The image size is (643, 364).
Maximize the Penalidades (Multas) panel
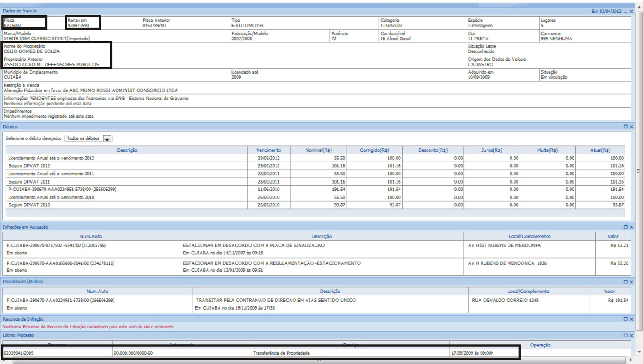625,282
